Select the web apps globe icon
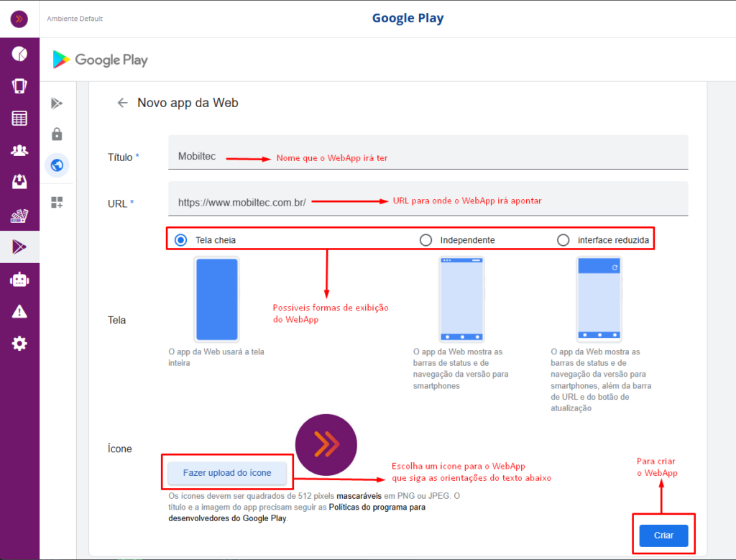The height and width of the screenshot is (560, 736). pos(57,165)
